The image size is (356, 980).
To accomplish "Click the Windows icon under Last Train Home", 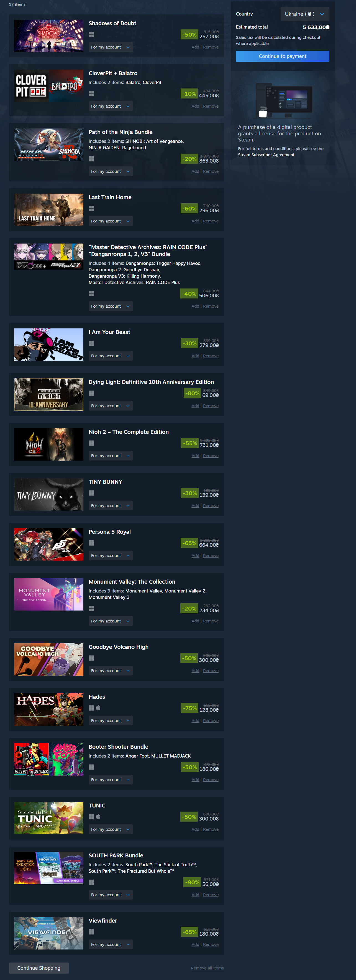I will click(91, 209).
